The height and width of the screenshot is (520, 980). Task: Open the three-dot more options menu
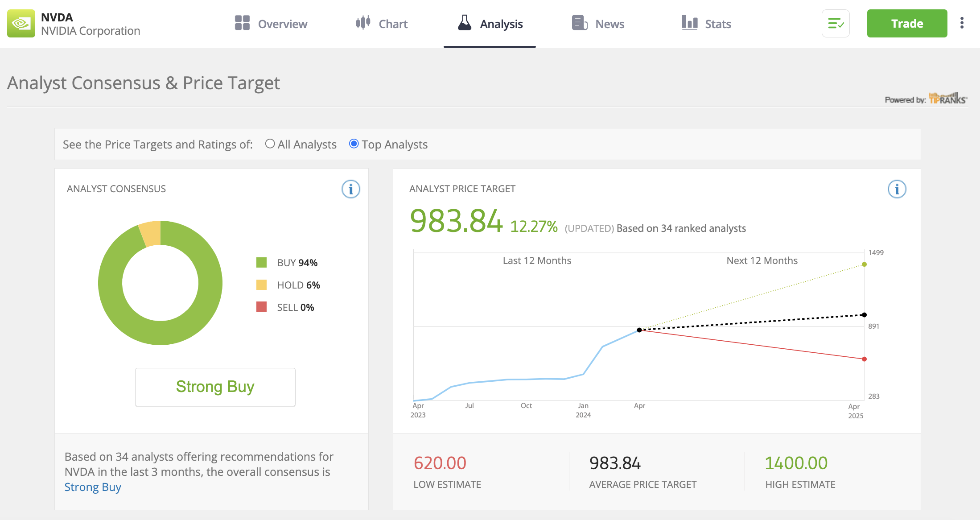962,23
